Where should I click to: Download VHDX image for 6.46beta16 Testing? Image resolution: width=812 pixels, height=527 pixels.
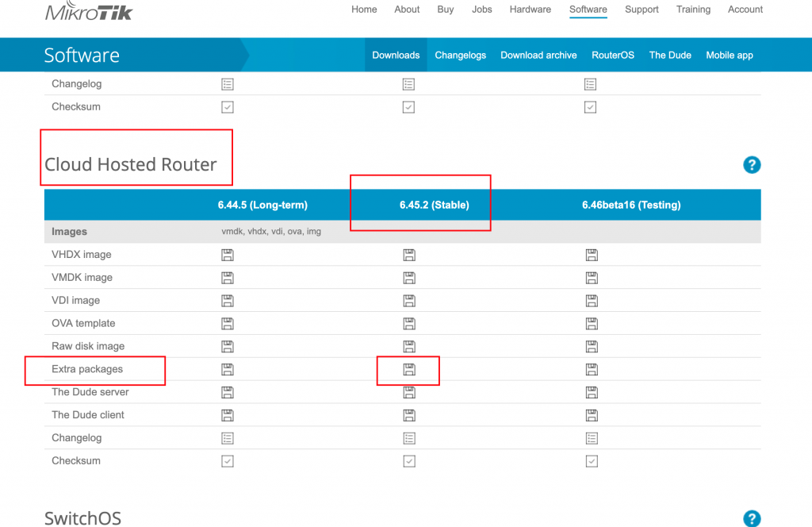point(592,255)
